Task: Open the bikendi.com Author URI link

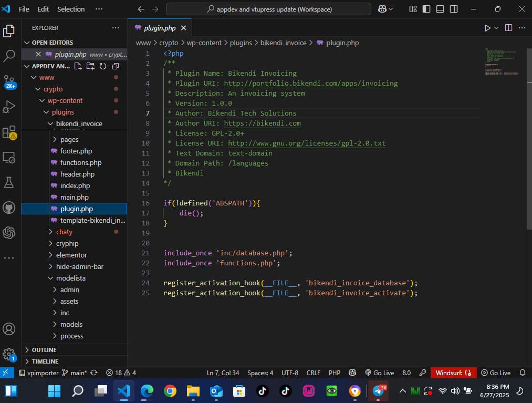Action: [x=262, y=123]
